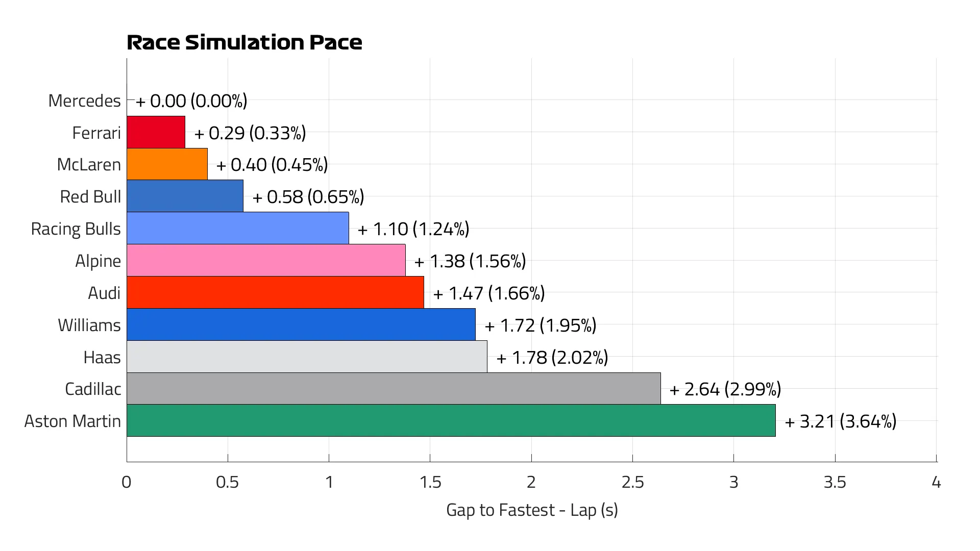Click the '+ 1.47 (1.66%)' value
The image size is (980, 551).
489,293
